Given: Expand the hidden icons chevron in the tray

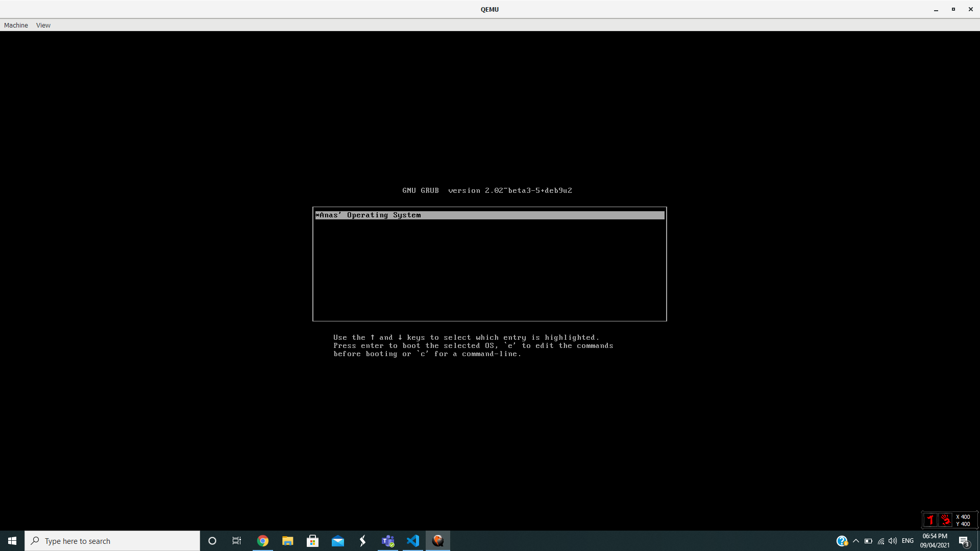Looking at the screenshot, I should [856, 541].
